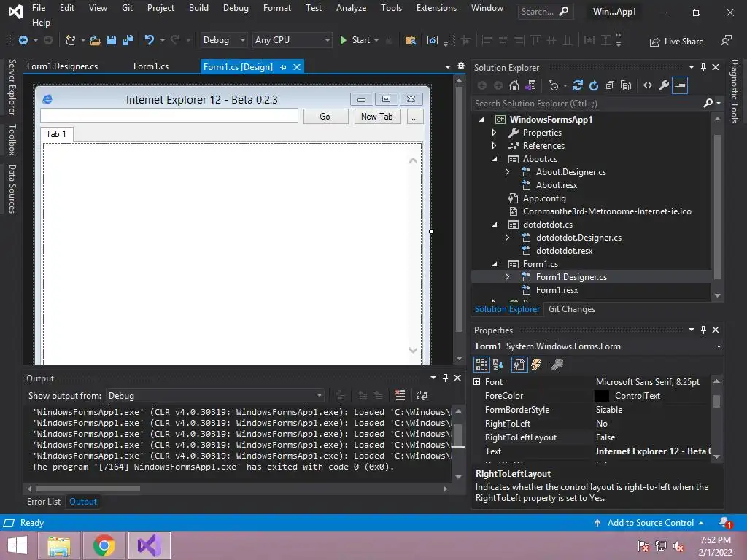This screenshot has width=747, height=560.
Task: Click the Navigate Backward toolbar icon
Action: coord(23,41)
